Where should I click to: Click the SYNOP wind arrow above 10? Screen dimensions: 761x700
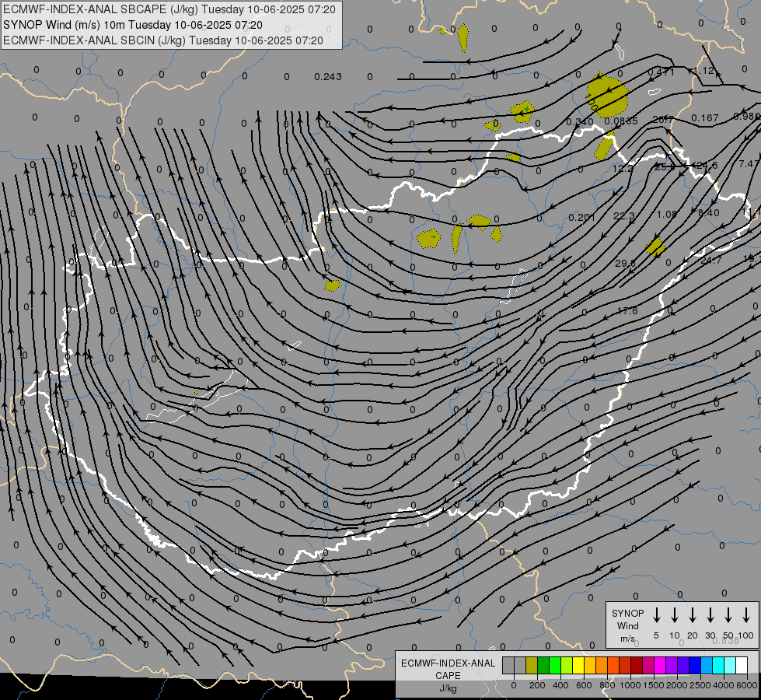[674, 615]
